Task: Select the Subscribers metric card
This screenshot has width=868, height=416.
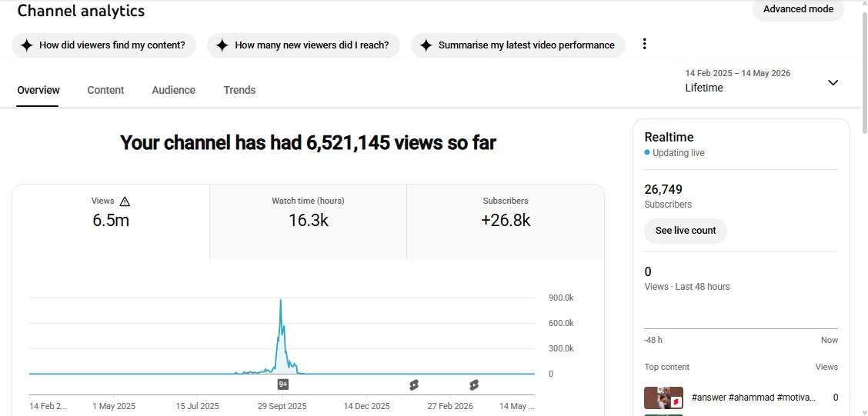Action: (506, 221)
